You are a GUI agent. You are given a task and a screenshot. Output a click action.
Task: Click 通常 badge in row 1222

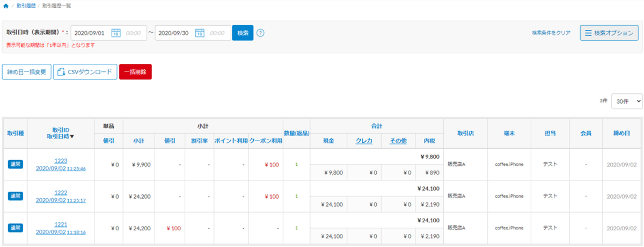(x=15, y=196)
